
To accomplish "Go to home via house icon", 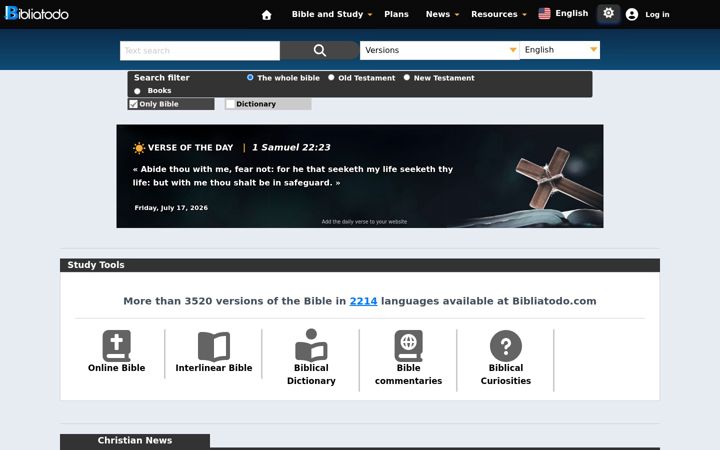I will tap(266, 15).
